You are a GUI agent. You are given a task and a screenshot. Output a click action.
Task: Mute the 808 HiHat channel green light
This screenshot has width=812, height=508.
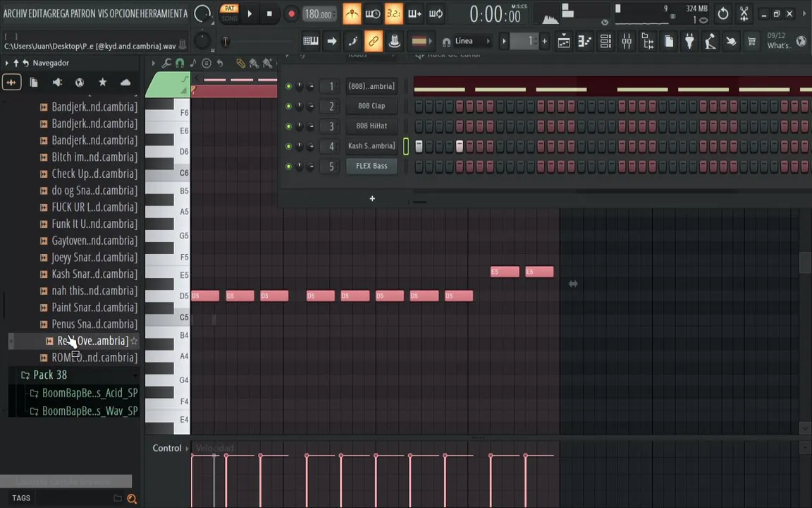point(288,126)
